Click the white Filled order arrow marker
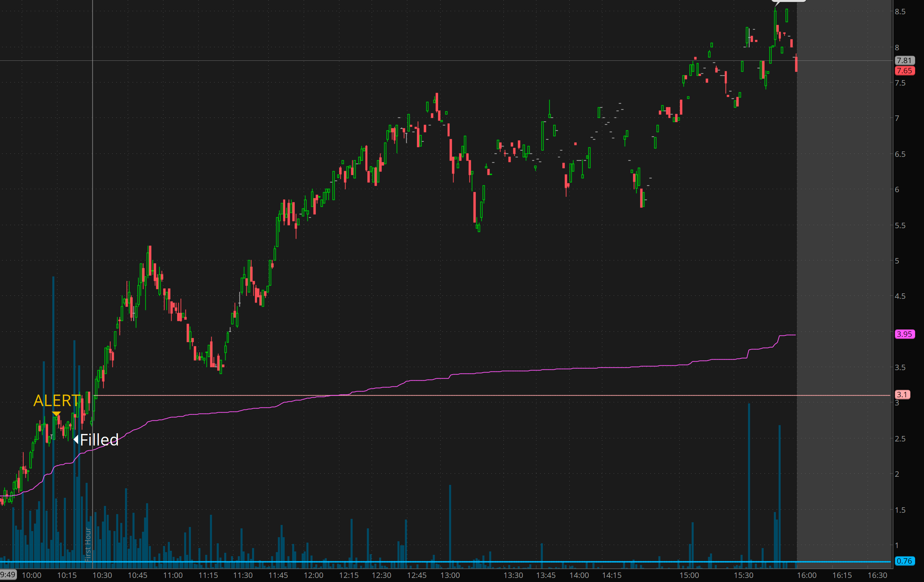The width and height of the screenshot is (924, 582). pos(76,439)
